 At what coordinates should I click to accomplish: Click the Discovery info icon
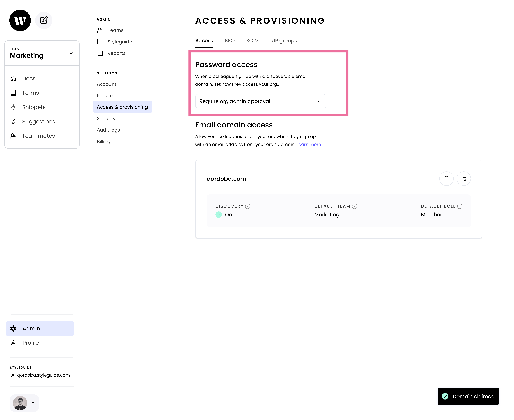tap(247, 206)
